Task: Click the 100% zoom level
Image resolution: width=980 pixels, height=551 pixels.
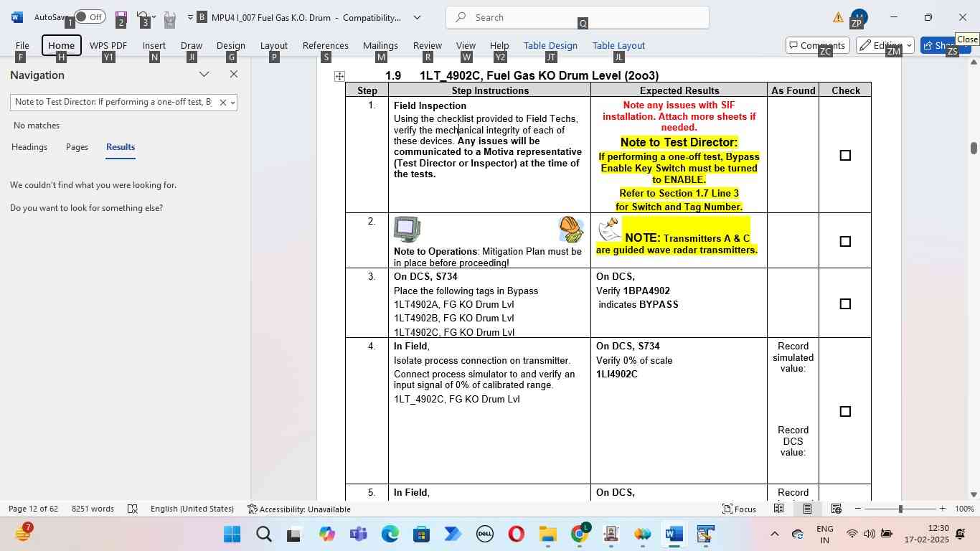Action: [965, 509]
